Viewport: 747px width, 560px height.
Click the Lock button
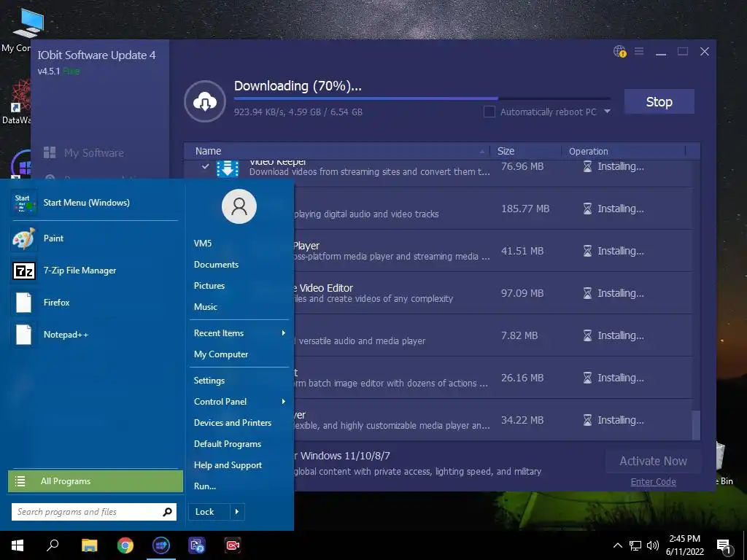209,512
